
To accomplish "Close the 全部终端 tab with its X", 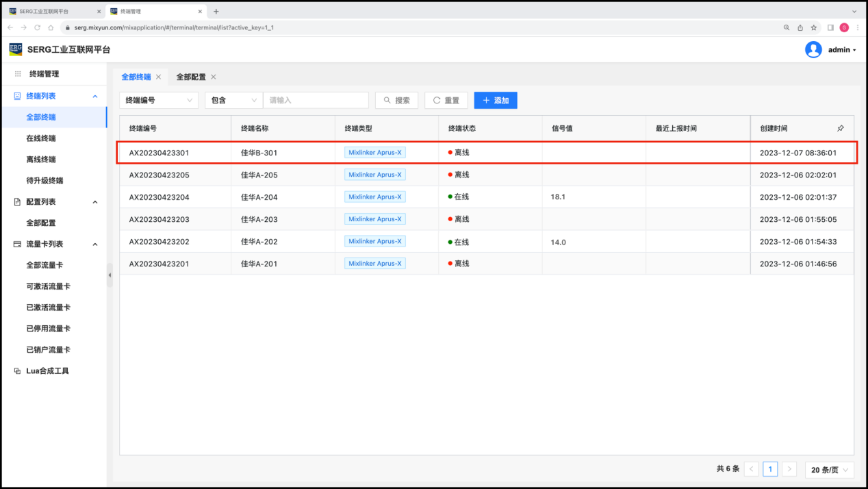I will click(x=159, y=77).
